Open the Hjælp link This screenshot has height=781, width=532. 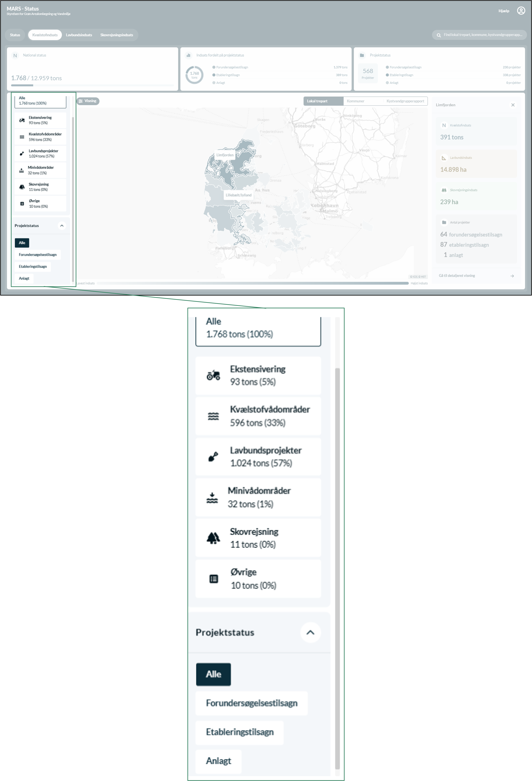tap(504, 11)
